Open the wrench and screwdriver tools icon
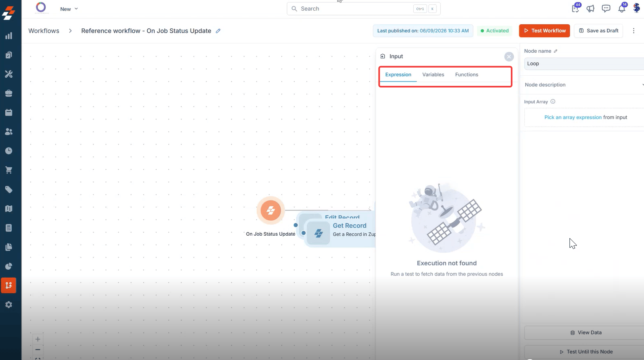 click(x=9, y=74)
